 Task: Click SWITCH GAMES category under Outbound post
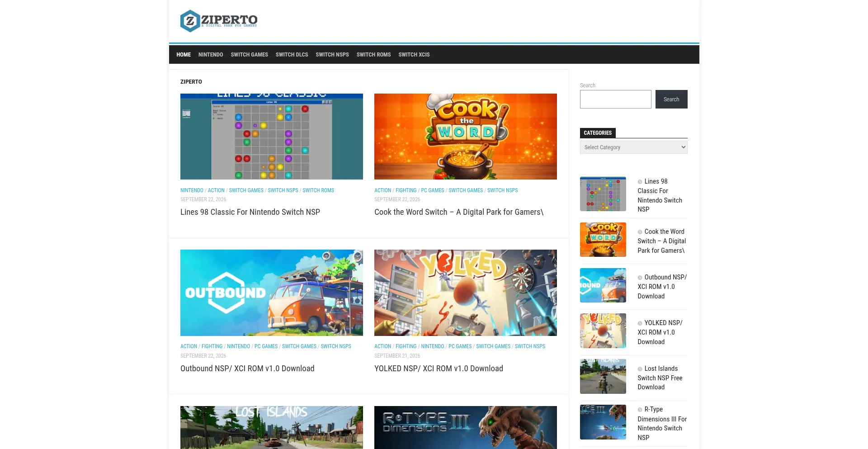pyautogui.click(x=299, y=346)
